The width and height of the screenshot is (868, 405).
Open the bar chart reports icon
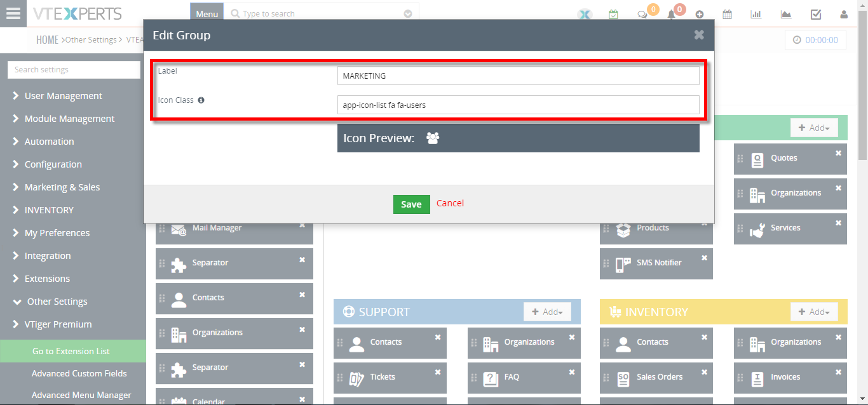click(x=756, y=14)
